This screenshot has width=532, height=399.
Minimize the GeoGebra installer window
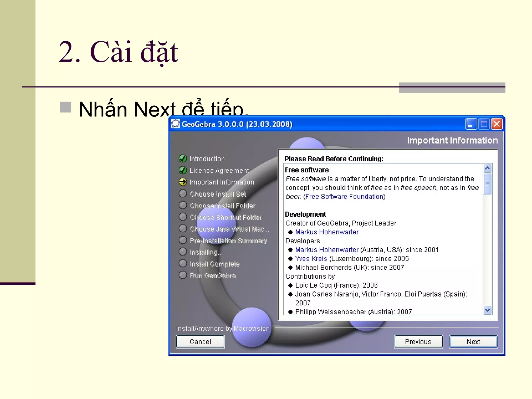pos(471,124)
